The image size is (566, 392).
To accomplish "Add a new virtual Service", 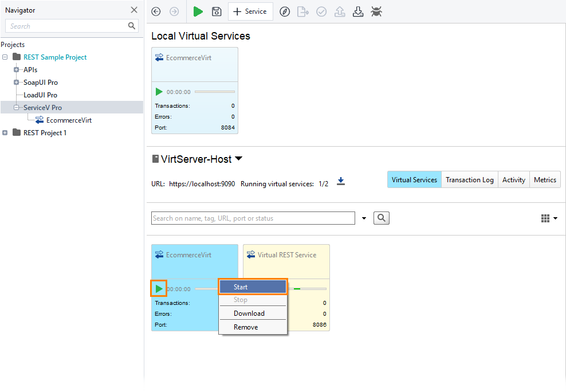I will click(x=250, y=11).
